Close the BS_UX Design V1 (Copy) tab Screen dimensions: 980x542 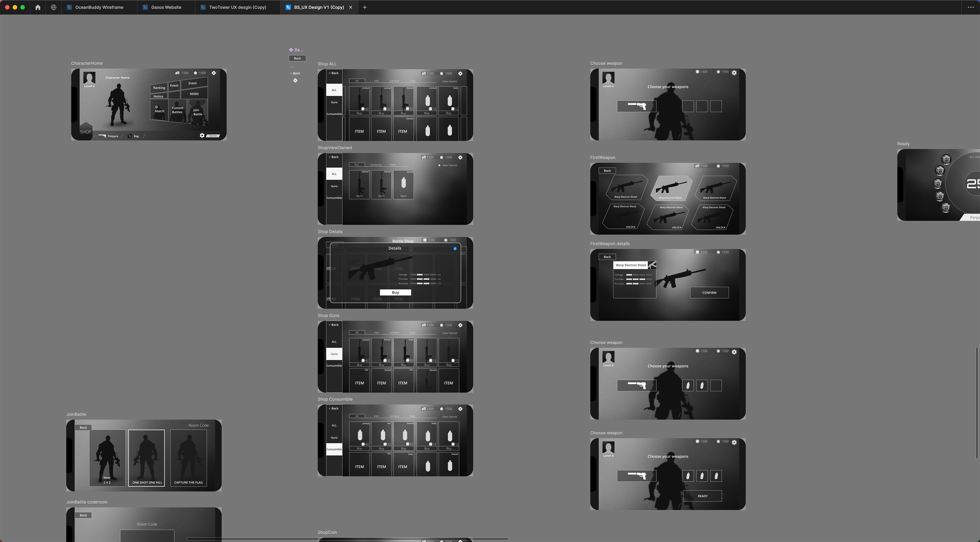click(x=350, y=7)
